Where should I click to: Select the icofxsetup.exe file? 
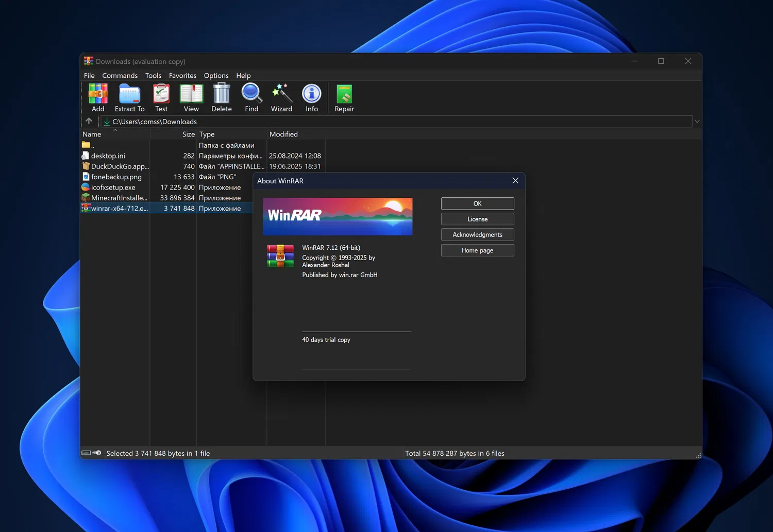(x=113, y=187)
